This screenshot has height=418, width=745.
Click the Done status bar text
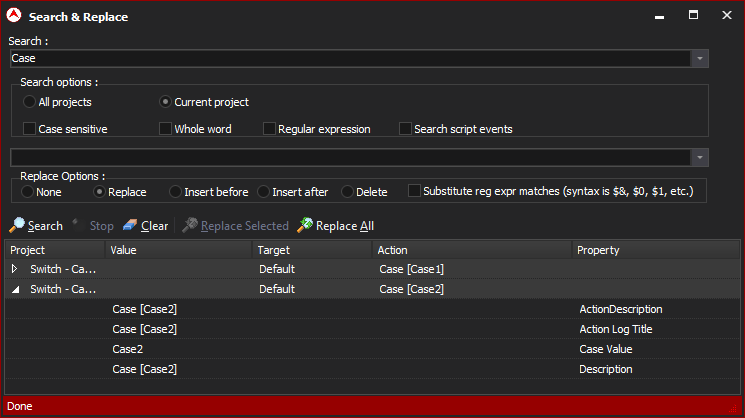[19, 406]
